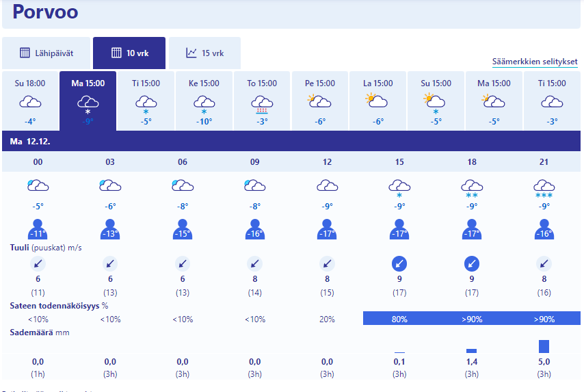
Task: Click the wind direction arrow at 03
Action: (110, 263)
